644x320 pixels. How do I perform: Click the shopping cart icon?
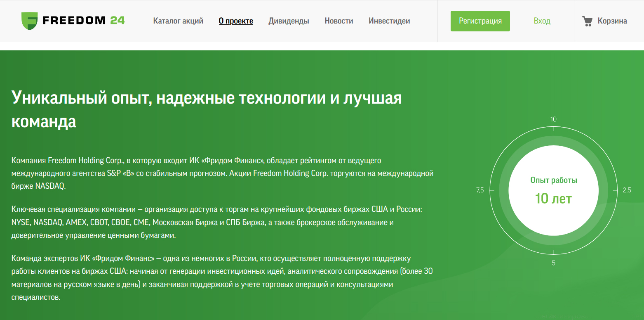tap(587, 21)
